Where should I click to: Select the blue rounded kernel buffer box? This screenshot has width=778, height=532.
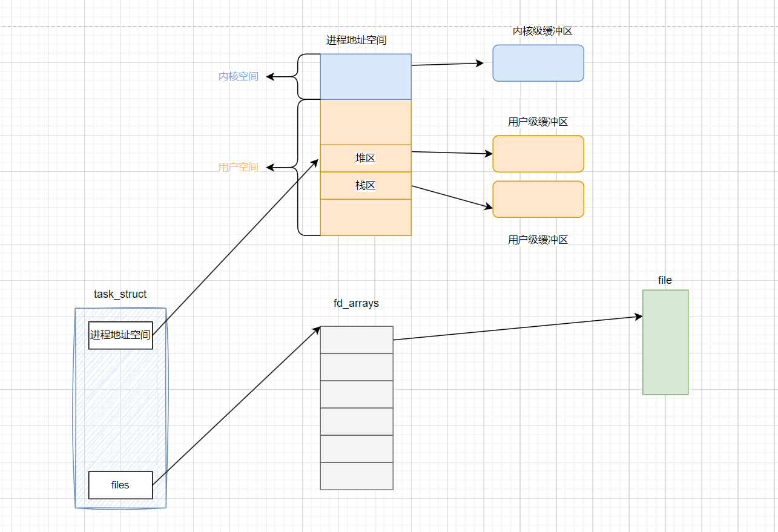(538, 63)
